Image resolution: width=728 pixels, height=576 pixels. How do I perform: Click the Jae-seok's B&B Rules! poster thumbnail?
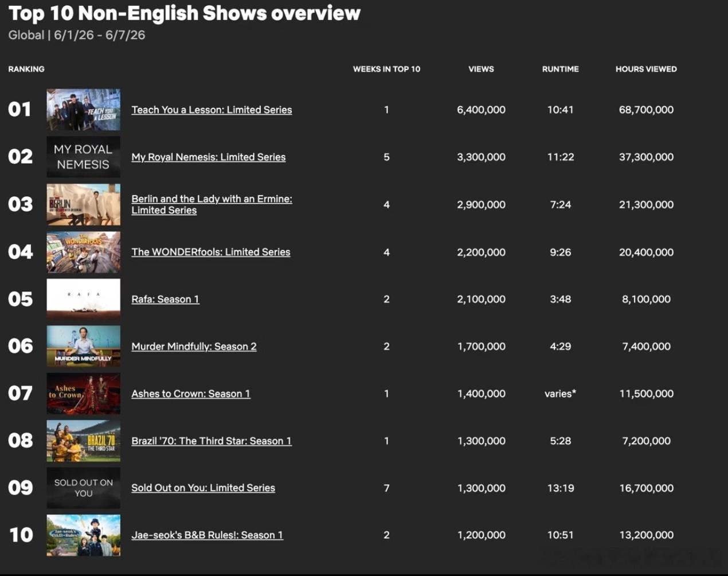click(83, 535)
